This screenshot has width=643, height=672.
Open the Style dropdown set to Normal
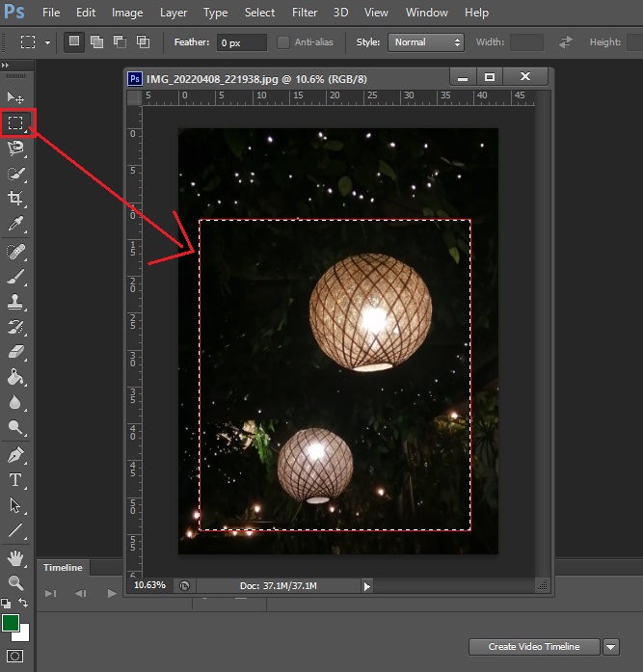(x=426, y=42)
